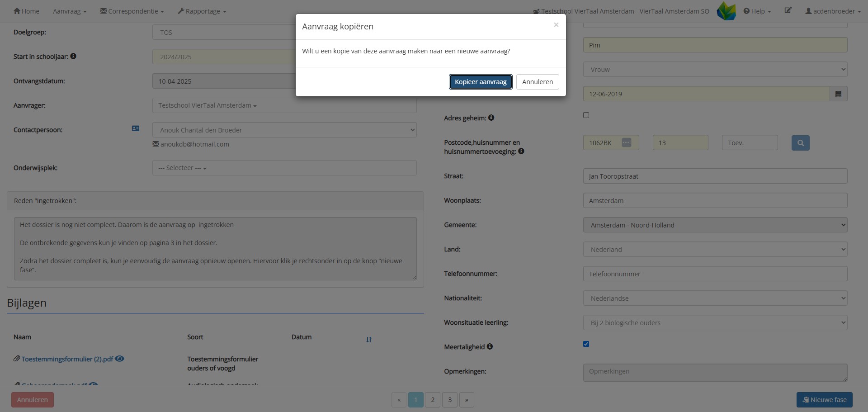Click the postcode field 1062BK
Viewport: 868px width, 412px height.
pyautogui.click(x=611, y=143)
